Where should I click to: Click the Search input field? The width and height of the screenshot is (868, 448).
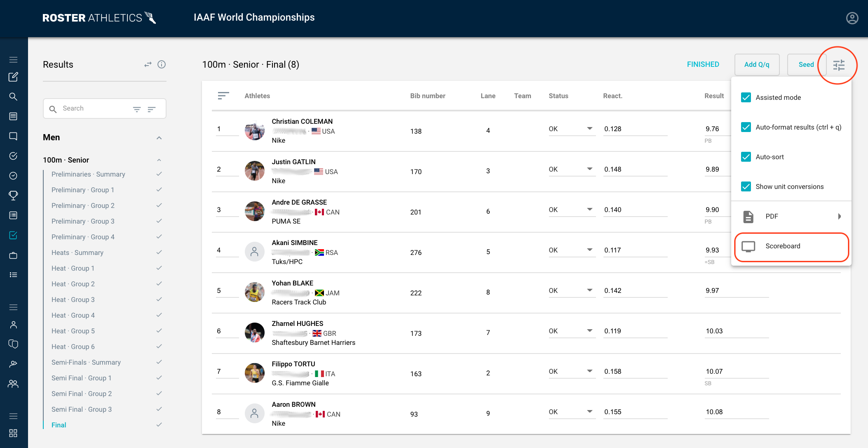pyautogui.click(x=95, y=108)
